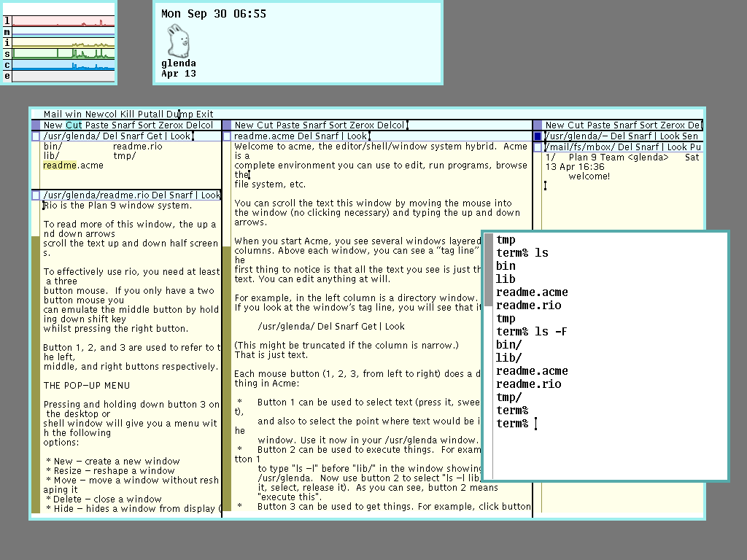Click the mail entry from Plan 9 Team
Screen dimensions: 747x560
coord(622,162)
